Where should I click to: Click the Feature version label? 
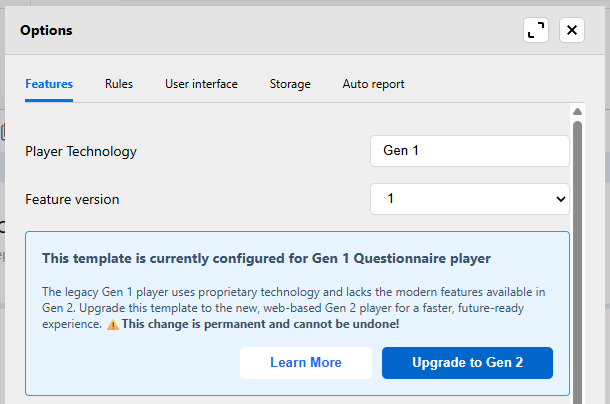[72, 199]
